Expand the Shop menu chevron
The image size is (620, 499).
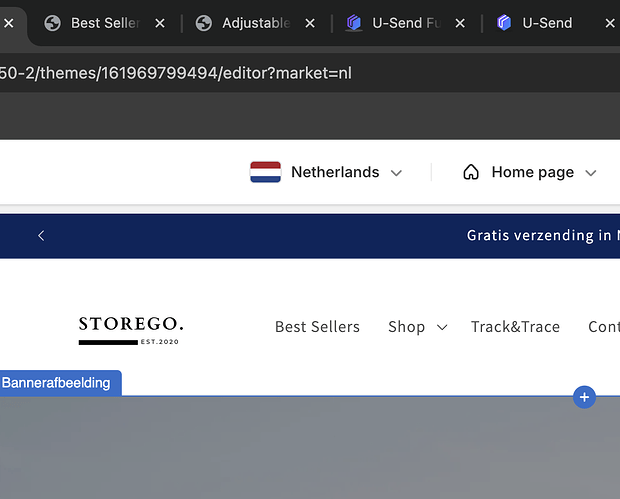pyautogui.click(x=442, y=327)
